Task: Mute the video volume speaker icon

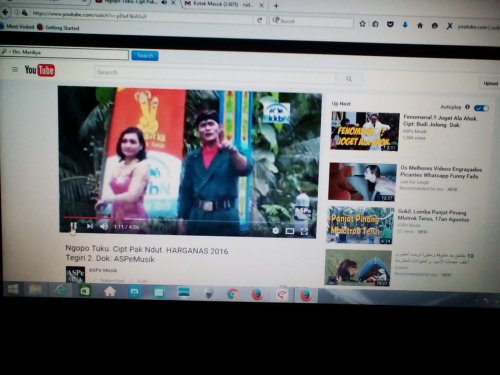Action: [104, 227]
